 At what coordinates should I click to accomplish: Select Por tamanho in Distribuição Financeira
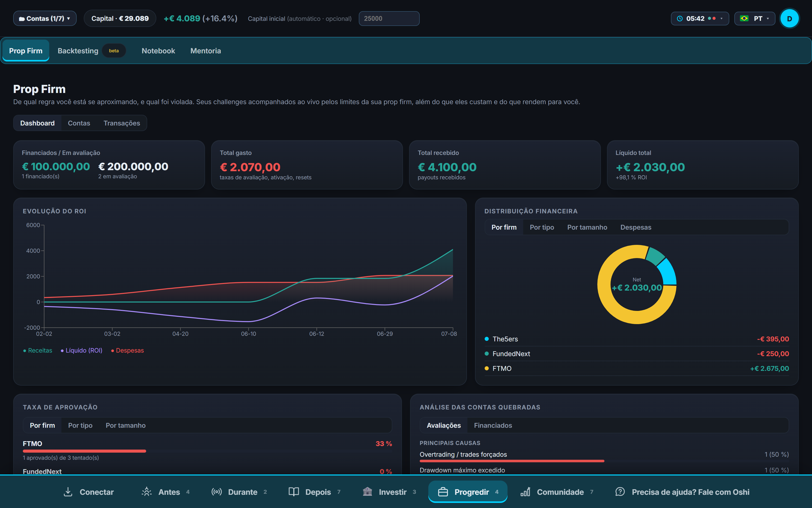(x=587, y=227)
